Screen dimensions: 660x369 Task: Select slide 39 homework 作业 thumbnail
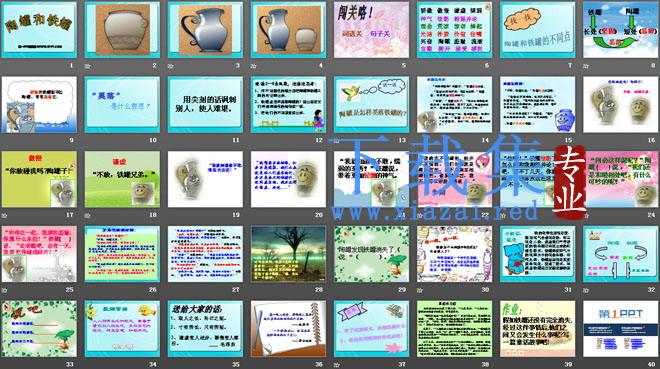click(538, 329)
